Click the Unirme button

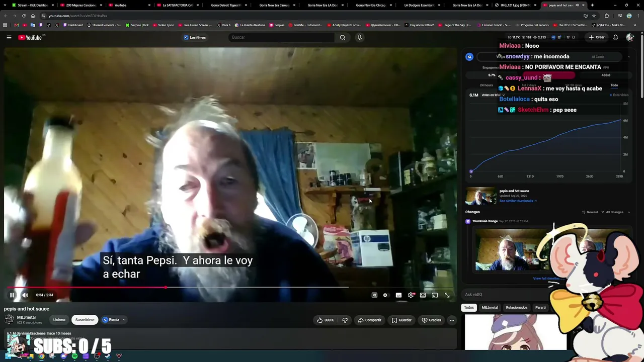tap(59, 320)
